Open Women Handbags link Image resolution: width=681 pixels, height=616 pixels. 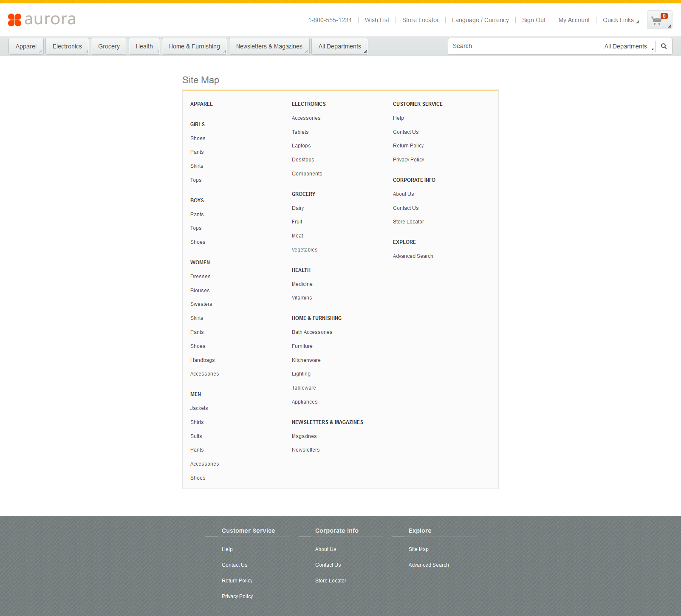pyautogui.click(x=203, y=360)
